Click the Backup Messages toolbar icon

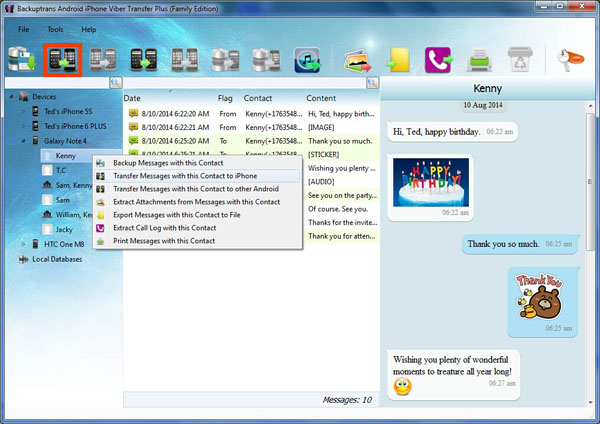21,60
